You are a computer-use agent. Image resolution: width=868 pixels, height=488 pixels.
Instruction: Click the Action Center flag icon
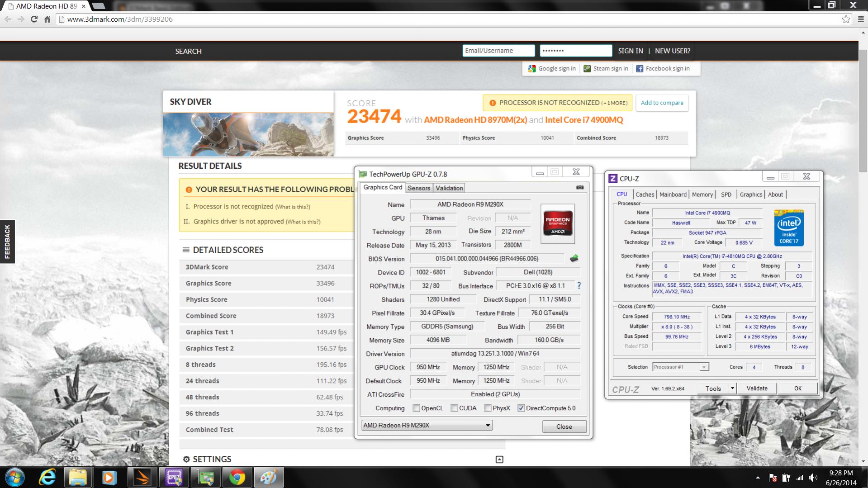(773, 478)
